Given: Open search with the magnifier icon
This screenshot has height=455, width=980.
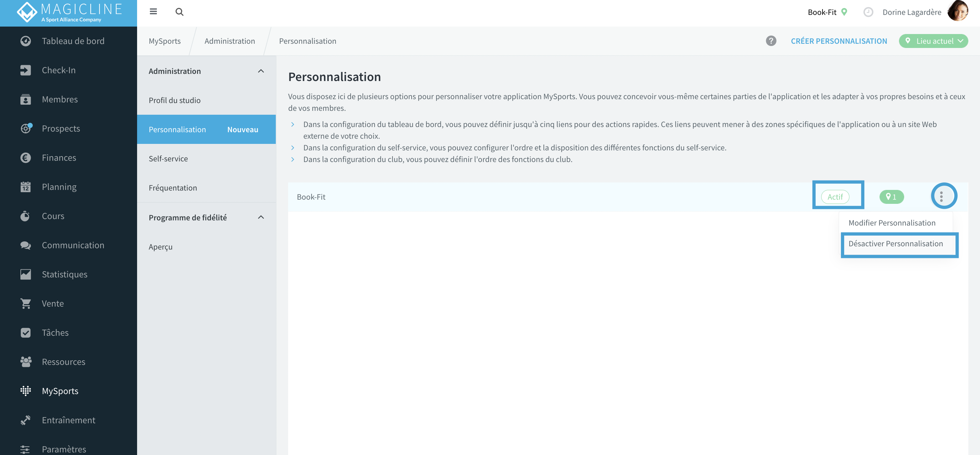Looking at the screenshot, I should coord(180,12).
